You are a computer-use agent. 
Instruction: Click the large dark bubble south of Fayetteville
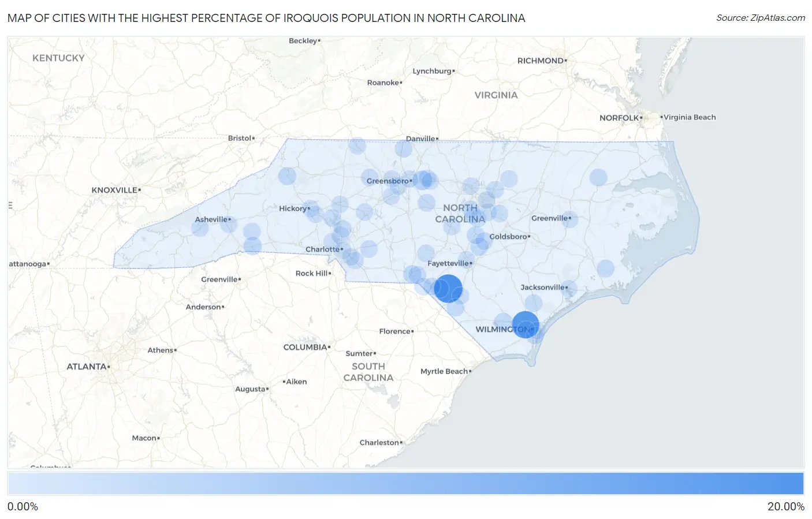pyautogui.click(x=448, y=289)
